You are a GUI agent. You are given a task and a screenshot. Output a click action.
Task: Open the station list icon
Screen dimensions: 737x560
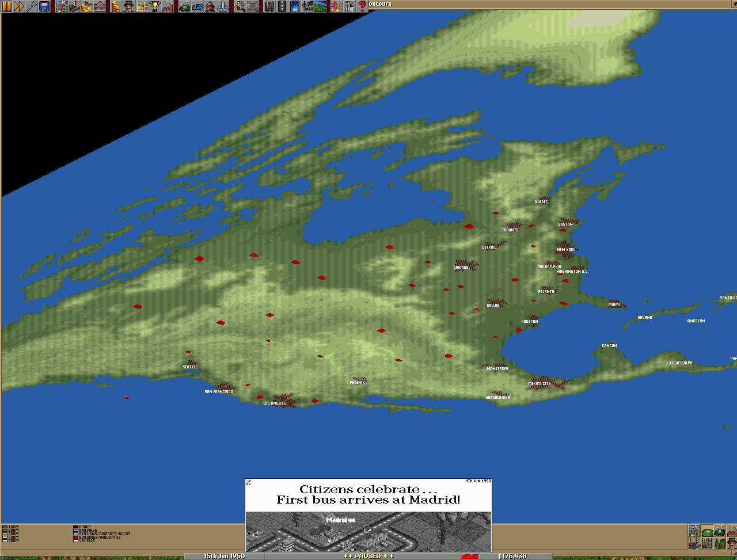coord(100,6)
